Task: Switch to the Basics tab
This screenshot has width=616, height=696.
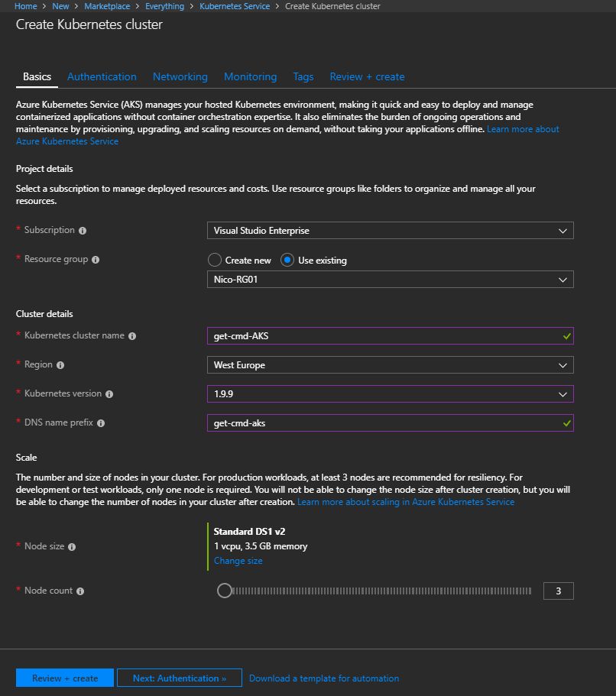Action: pyautogui.click(x=37, y=77)
